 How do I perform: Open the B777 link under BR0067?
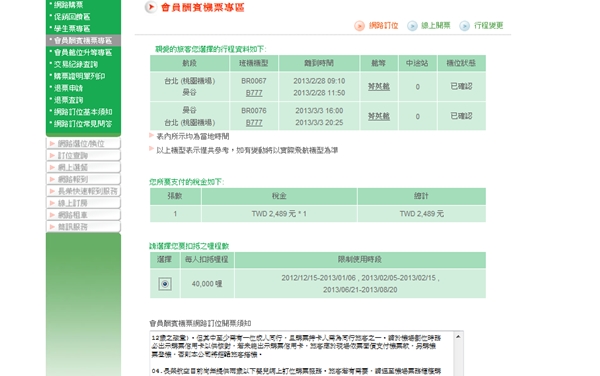click(x=254, y=93)
